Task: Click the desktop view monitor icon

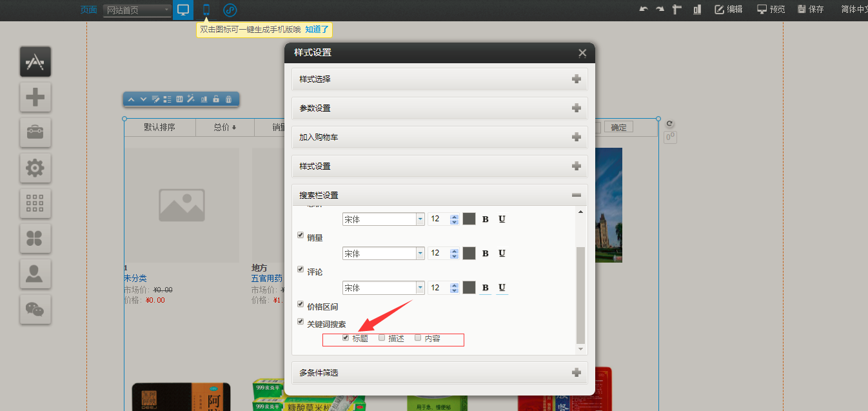Action: [x=183, y=10]
